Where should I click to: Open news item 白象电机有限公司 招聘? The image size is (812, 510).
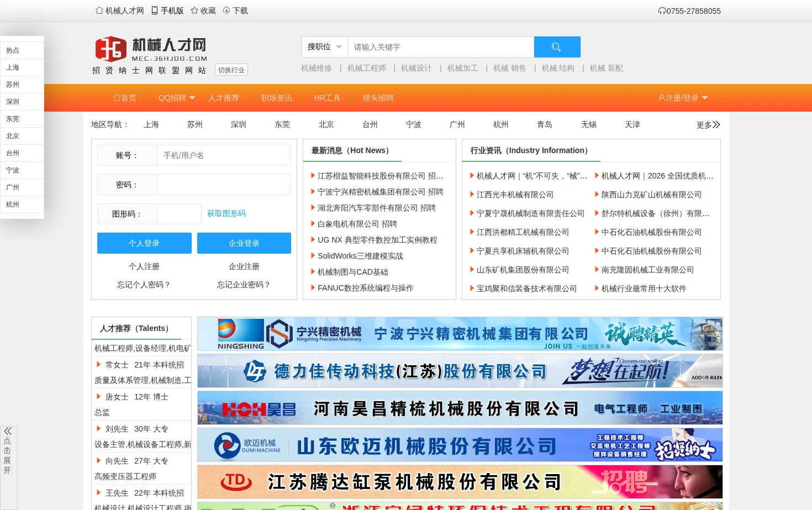point(357,224)
